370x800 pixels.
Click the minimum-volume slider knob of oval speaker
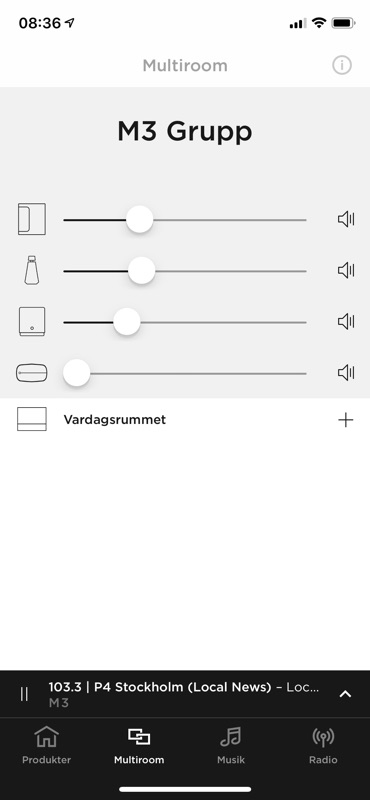77,373
